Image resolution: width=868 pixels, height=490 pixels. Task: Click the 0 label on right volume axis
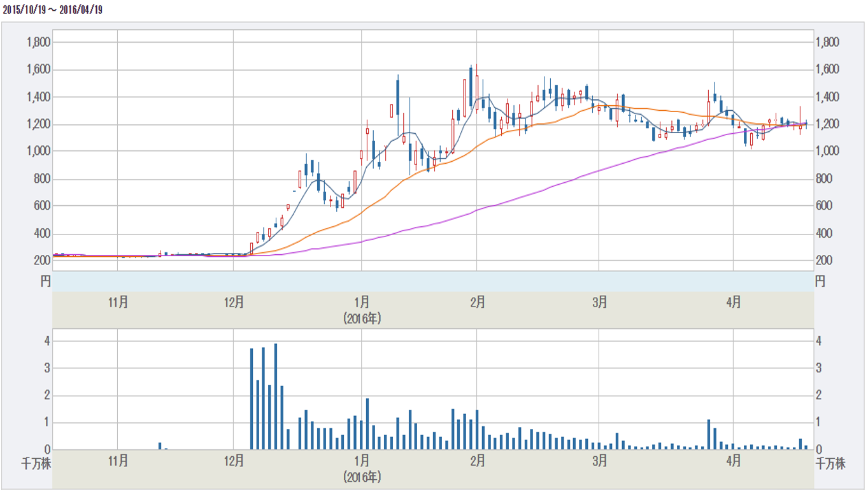click(820, 449)
